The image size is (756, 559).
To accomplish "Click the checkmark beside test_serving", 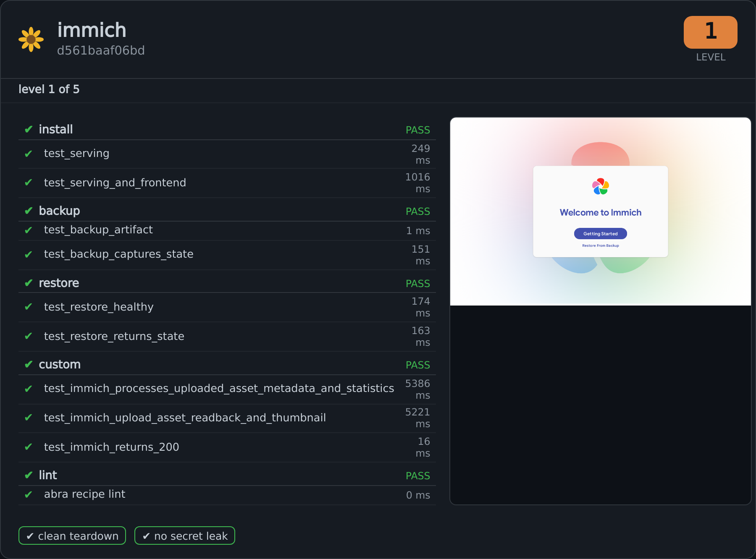I will [x=29, y=154].
